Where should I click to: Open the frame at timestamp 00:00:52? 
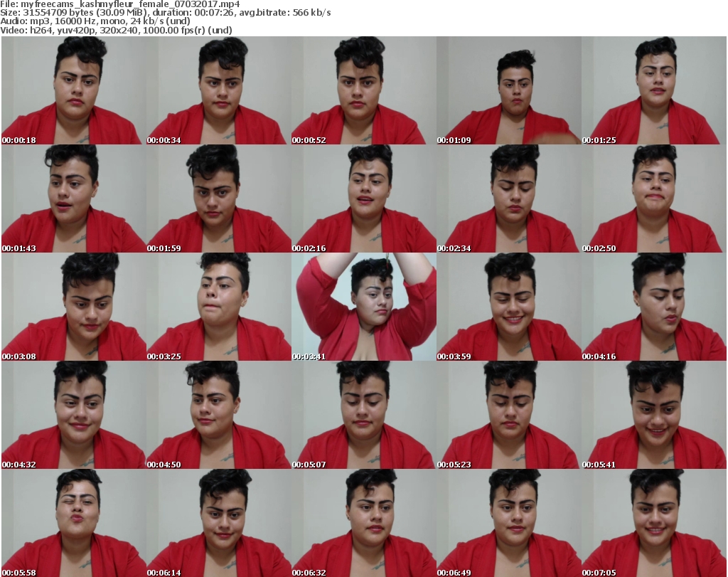coord(364,90)
